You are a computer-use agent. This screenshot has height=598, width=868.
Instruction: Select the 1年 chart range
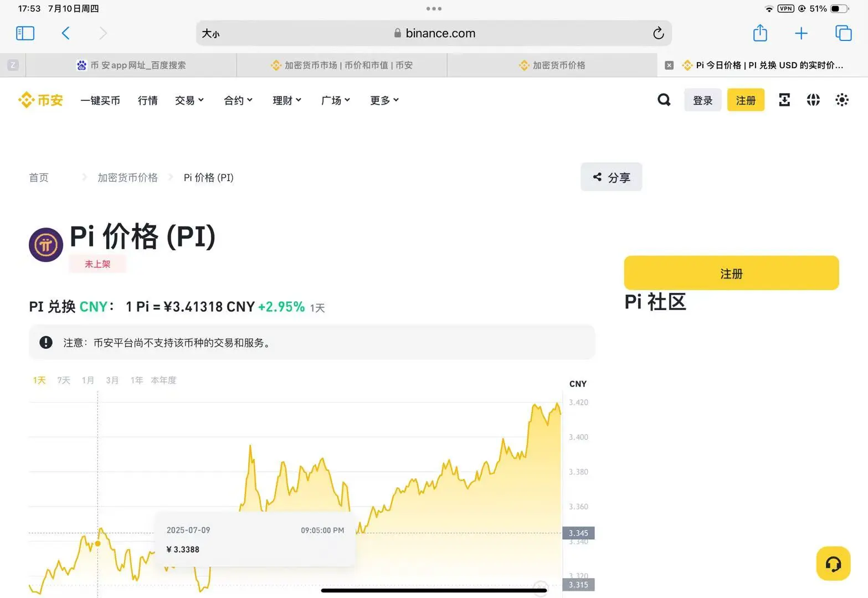136,380
